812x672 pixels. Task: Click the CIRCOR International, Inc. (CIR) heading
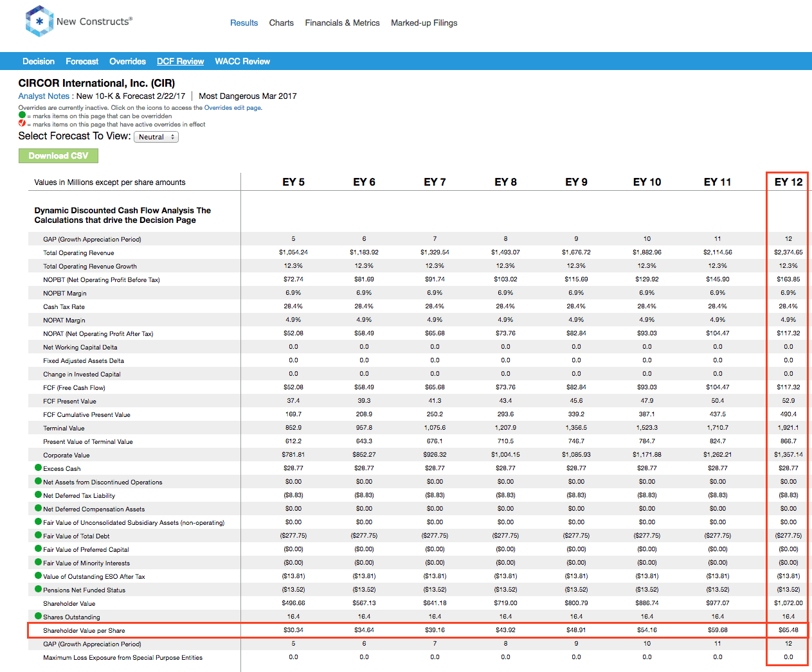(x=96, y=83)
